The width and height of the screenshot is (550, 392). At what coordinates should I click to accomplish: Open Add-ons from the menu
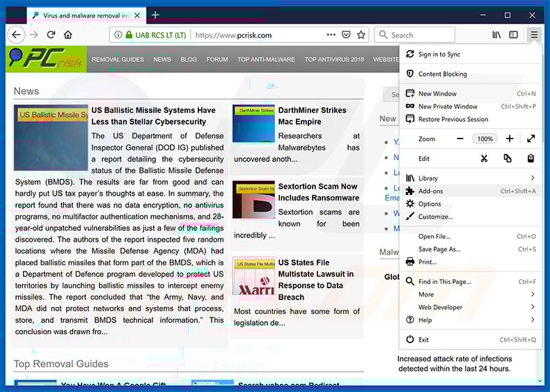[469, 191]
